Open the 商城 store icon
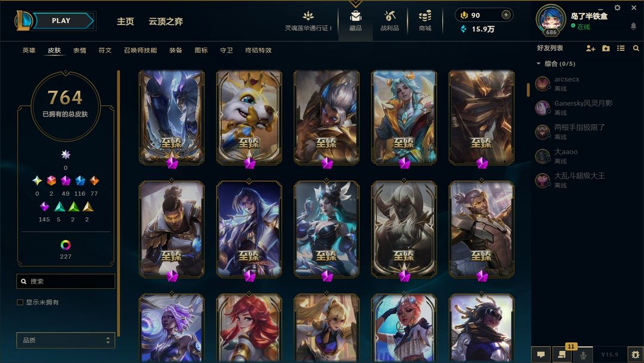Screen dimensions: 644x363 (425, 20)
